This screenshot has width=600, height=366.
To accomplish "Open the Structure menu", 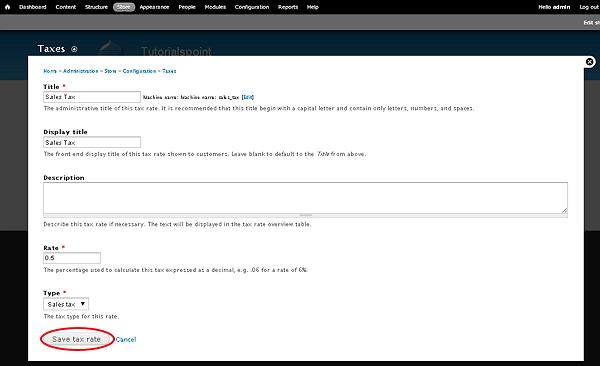I will [96, 7].
